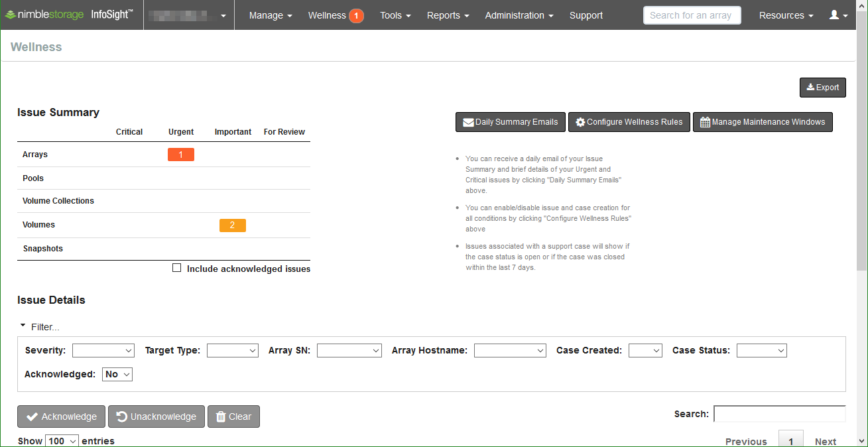The height and width of the screenshot is (447, 868).
Task: Click the Critical column header
Action: (x=129, y=132)
